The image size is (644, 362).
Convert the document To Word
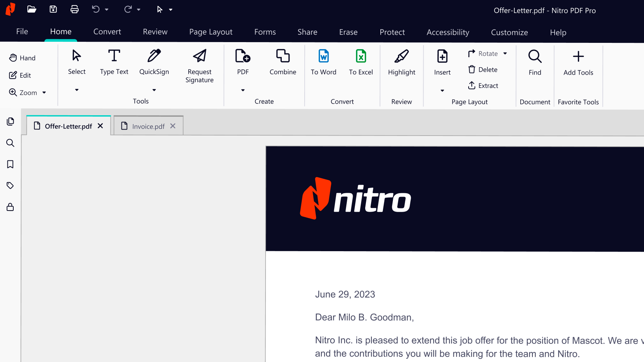pos(323,62)
